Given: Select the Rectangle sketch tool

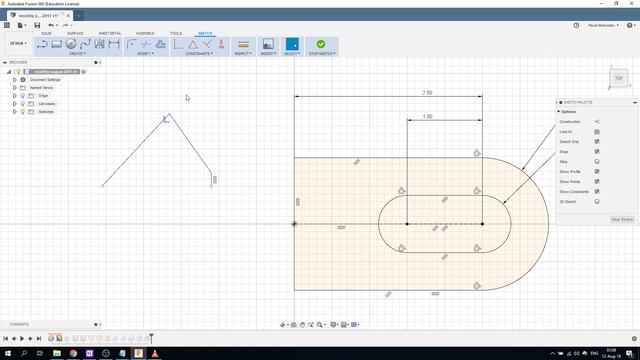Looking at the screenshot, I should pos(56,44).
